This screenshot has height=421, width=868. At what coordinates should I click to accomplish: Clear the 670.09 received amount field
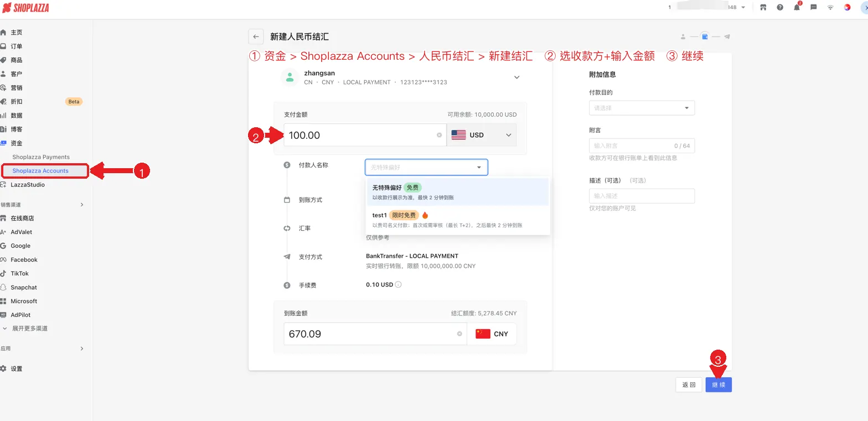point(459,334)
